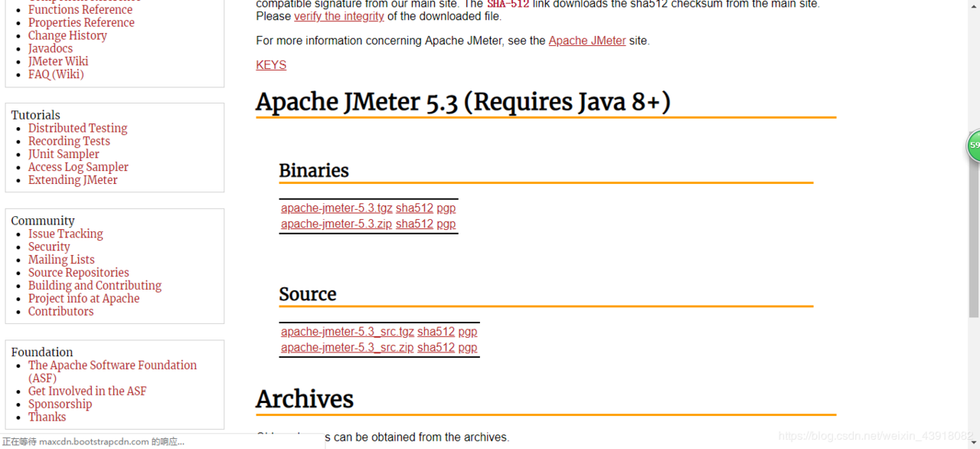Open Issue Tracking in Community section
Image resolution: width=980 pixels, height=449 pixels.
click(x=65, y=234)
